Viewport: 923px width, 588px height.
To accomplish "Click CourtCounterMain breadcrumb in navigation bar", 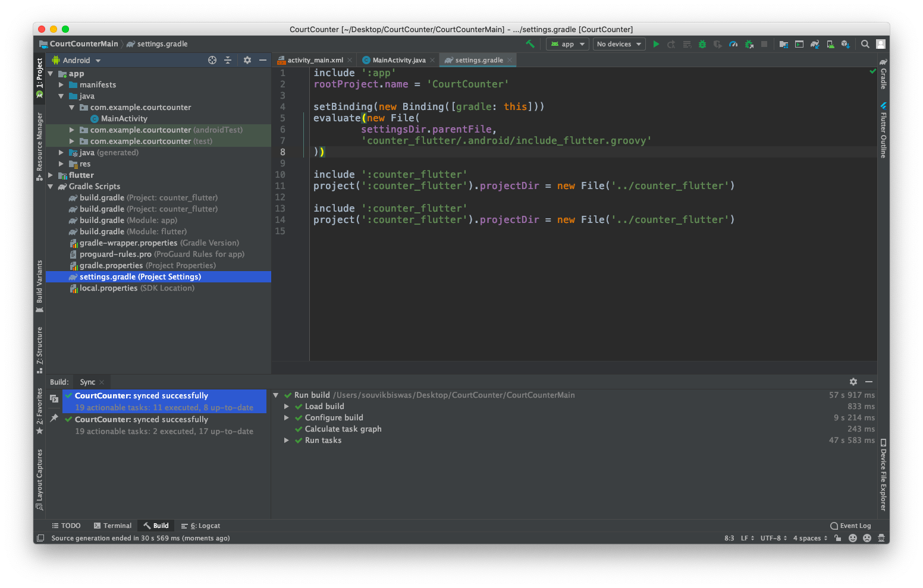I will (79, 44).
